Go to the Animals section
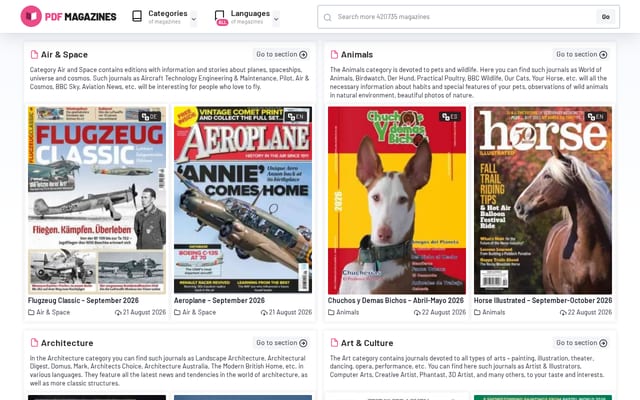The image size is (640, 400). pos(582,54)
